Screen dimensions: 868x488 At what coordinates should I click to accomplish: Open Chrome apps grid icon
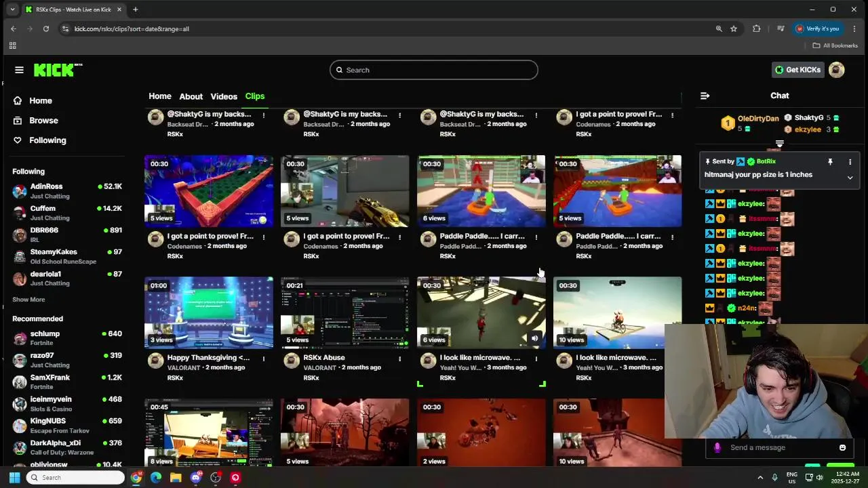[12, 45]
